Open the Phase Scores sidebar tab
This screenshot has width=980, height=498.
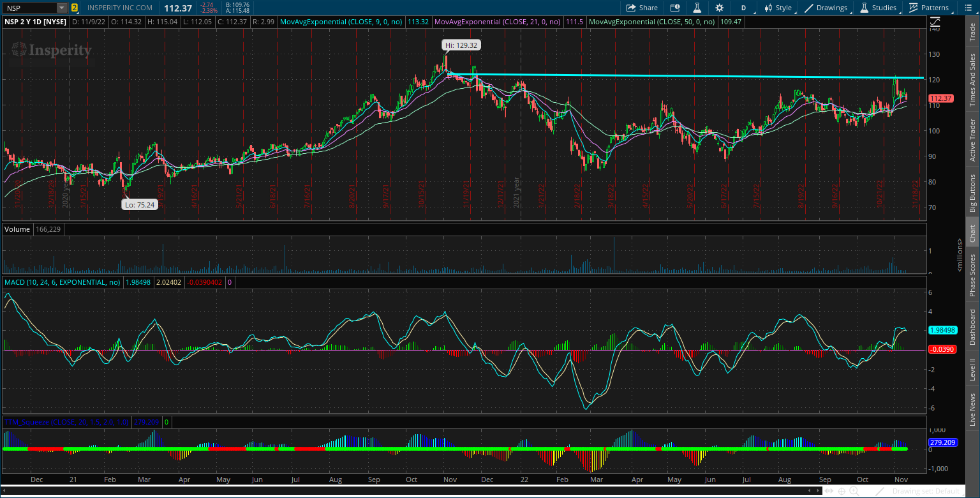972,276
